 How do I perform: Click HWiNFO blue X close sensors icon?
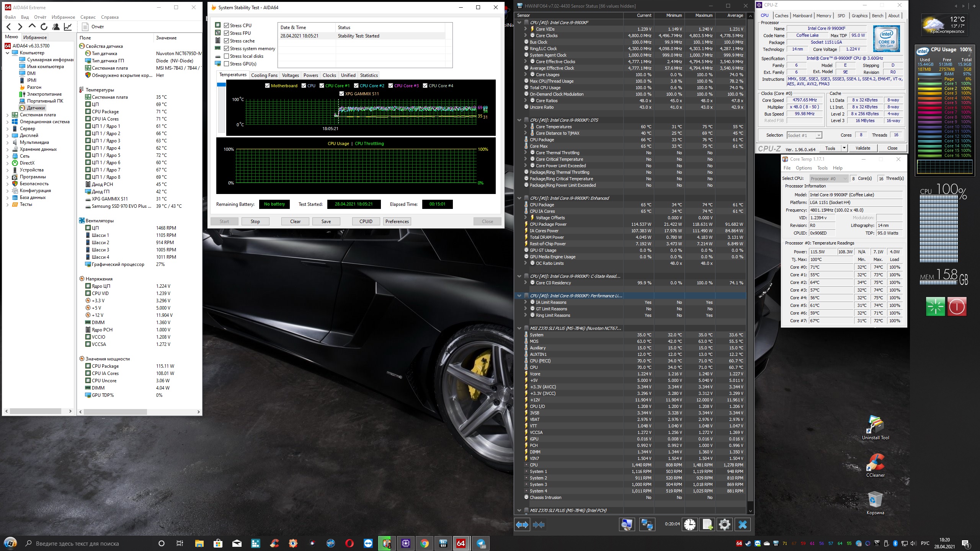click(x=743, y=525)
